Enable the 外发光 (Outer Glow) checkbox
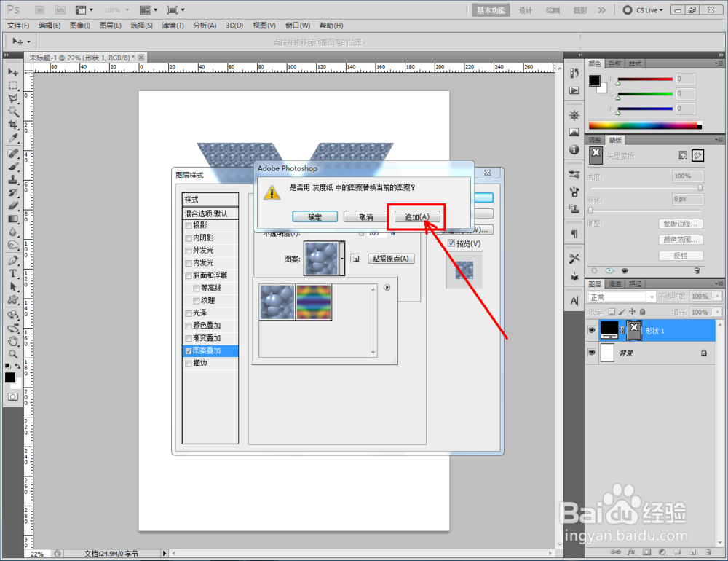 [x=189, y=251]
